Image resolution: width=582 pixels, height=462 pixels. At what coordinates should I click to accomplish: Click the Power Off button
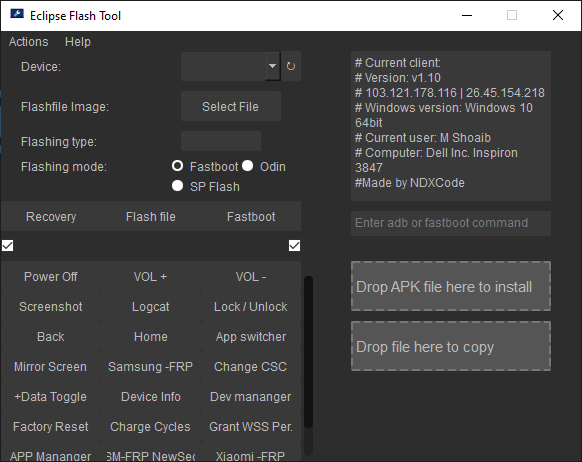pos(51,277)
